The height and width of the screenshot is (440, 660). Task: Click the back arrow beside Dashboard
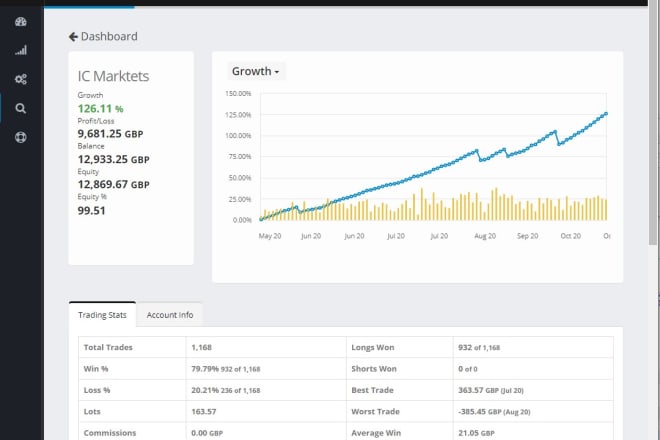[73, 37]
